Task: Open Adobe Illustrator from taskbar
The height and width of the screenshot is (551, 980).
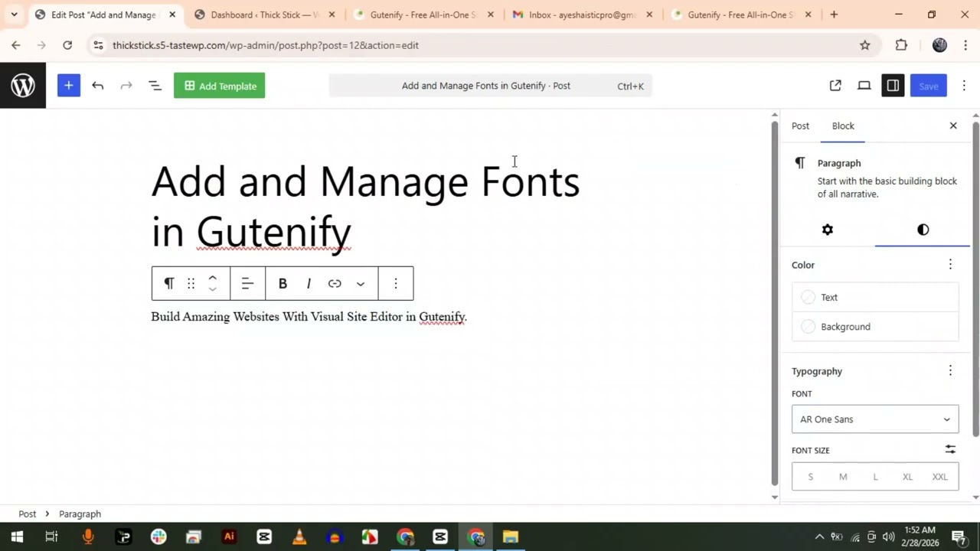Action: [229, 537]
